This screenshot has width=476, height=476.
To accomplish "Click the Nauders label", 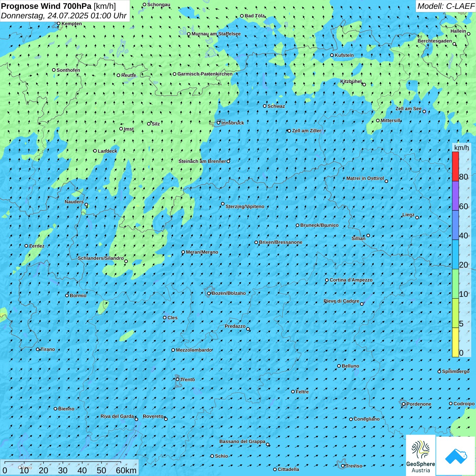I will click(74, 202).
